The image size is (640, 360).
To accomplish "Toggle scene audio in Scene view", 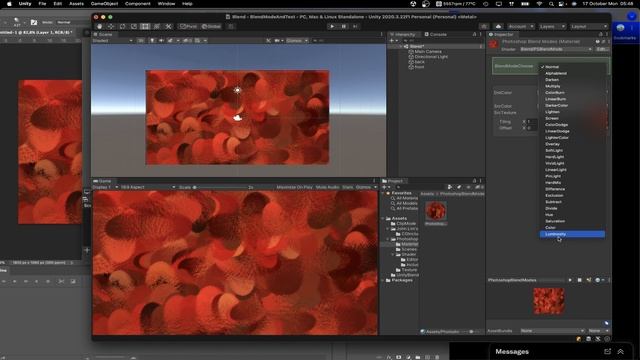I will 161,40.
